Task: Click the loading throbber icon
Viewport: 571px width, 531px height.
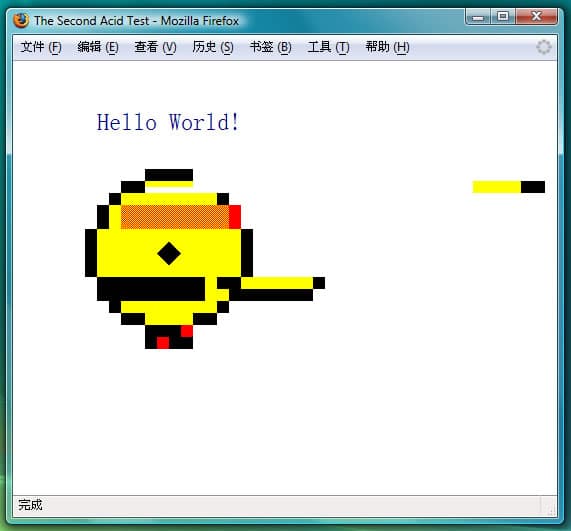Action: (544, 47)
